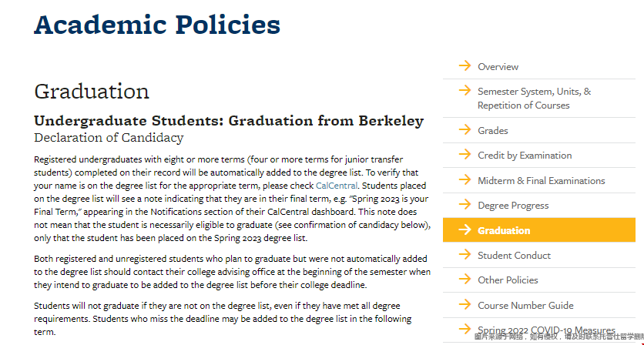The width and height of the screenshot is (644, 345).
Task: Open Student Conduct policies
Action: pos(515,256)
